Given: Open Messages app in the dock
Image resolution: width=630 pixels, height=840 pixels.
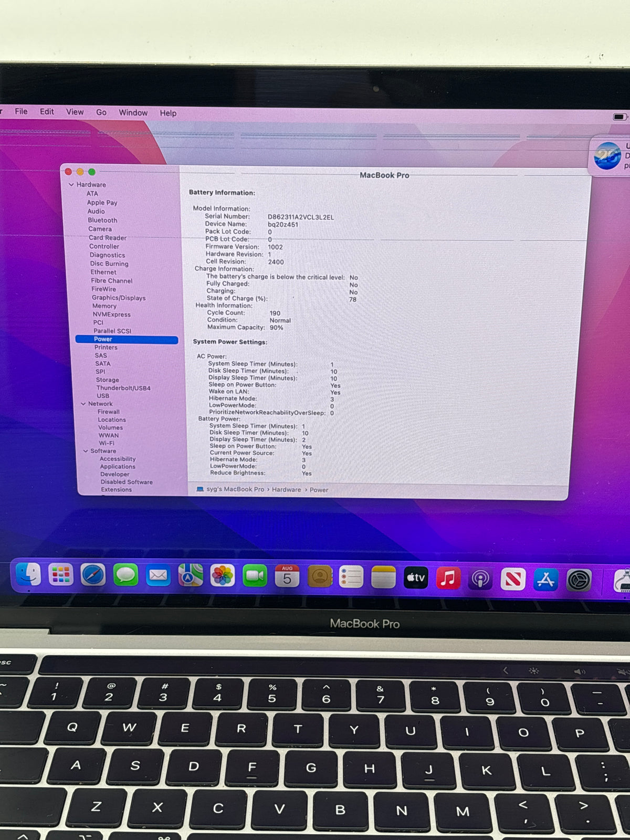Looking at the screenshot, I should [x=125, y=575].
